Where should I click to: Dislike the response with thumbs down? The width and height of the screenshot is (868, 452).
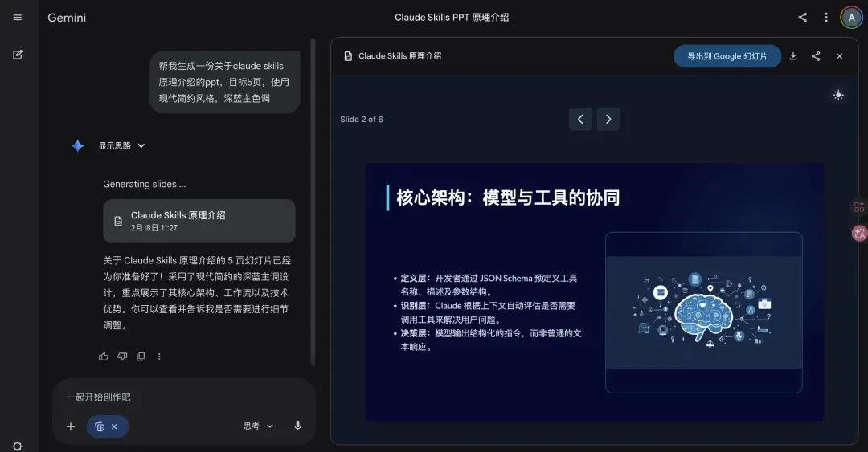[122, 356]
